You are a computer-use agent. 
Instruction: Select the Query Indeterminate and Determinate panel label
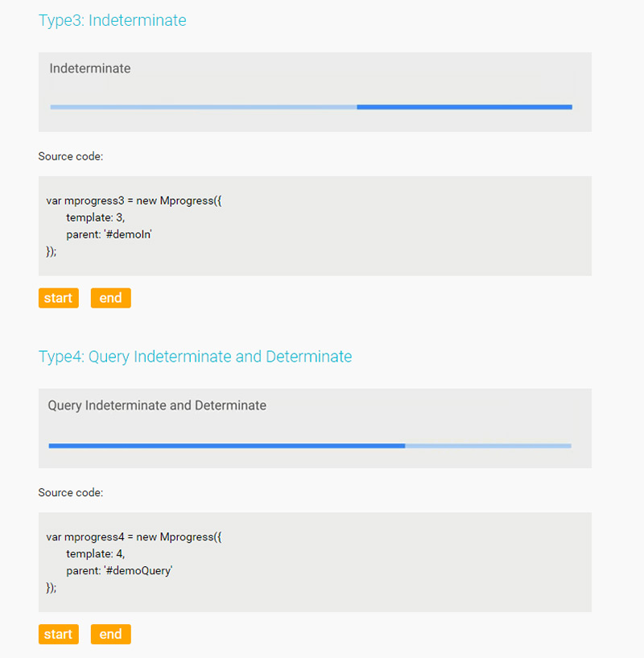coord(157,405)
